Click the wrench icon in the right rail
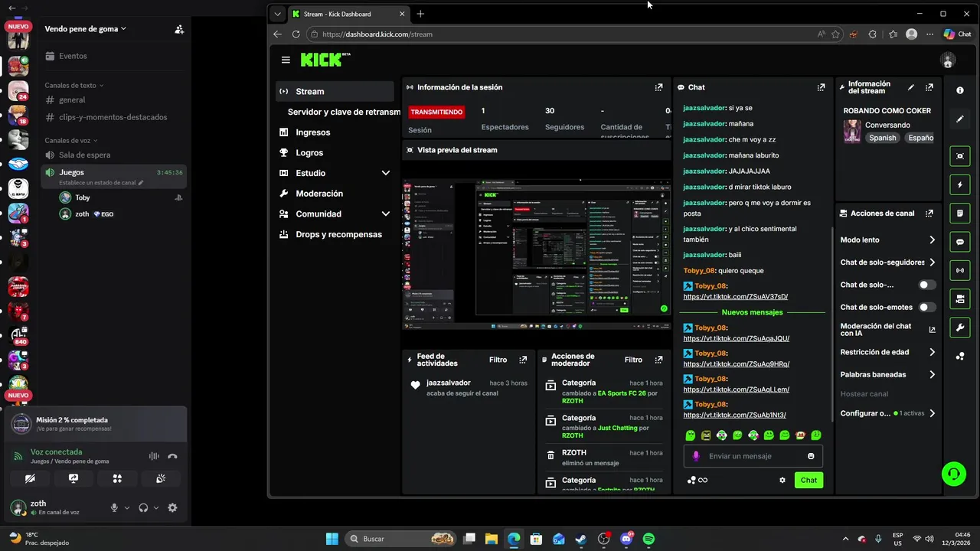 point(960,328)
